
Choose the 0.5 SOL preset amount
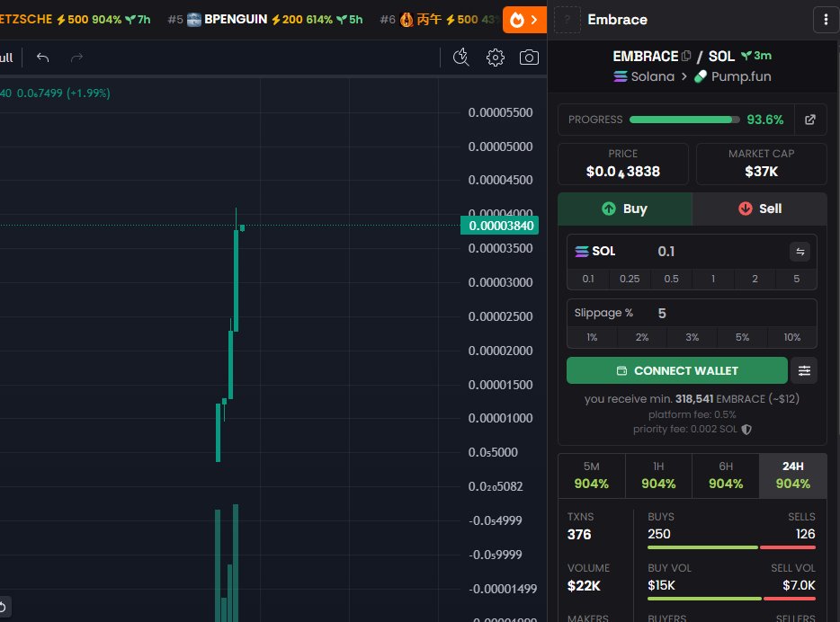(x=671, y=279)
